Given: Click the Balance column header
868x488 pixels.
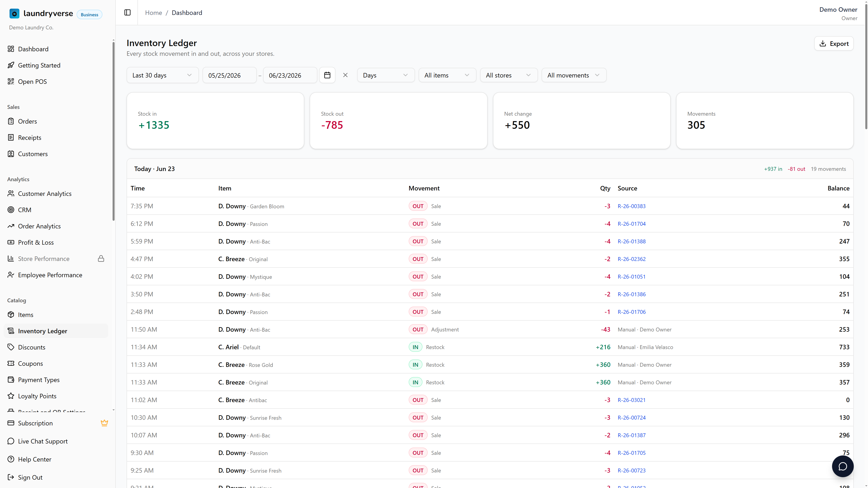Looking at the screenshot, I should pyautogui.click(x=838, y=188).
